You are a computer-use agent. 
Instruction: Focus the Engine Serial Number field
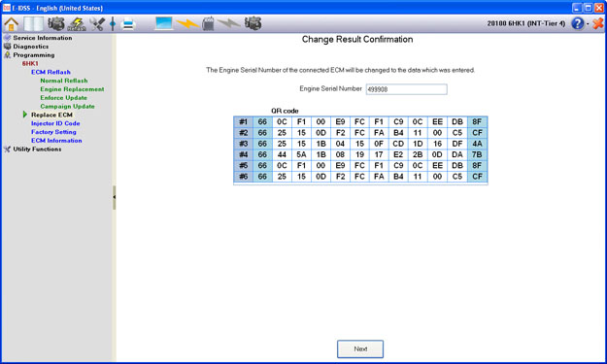[407, 89]
